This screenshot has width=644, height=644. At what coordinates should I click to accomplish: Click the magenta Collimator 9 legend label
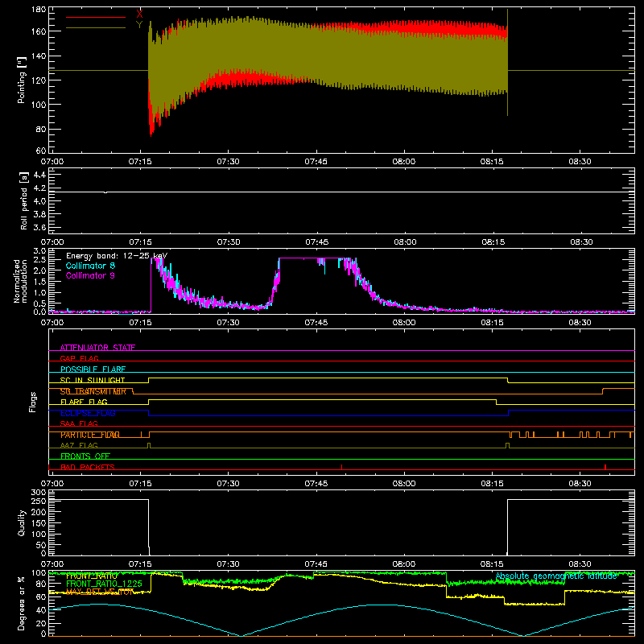[90, 275]
